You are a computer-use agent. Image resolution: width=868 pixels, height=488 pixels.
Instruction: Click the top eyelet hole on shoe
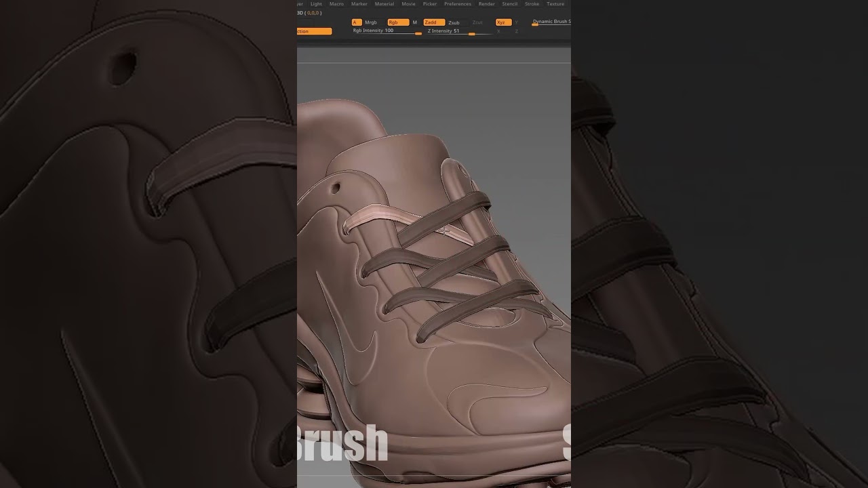point(336,187)
